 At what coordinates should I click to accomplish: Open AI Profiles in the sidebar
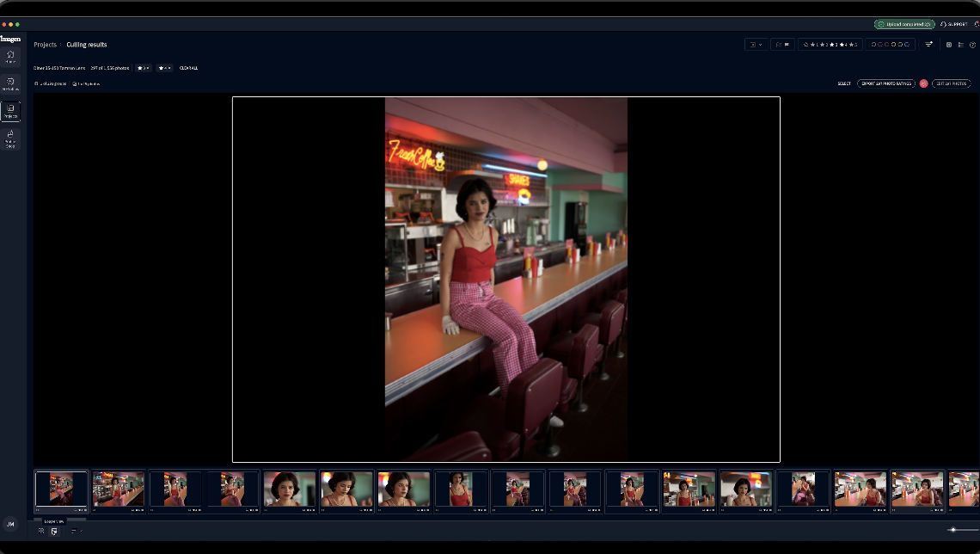click(10, 83)
